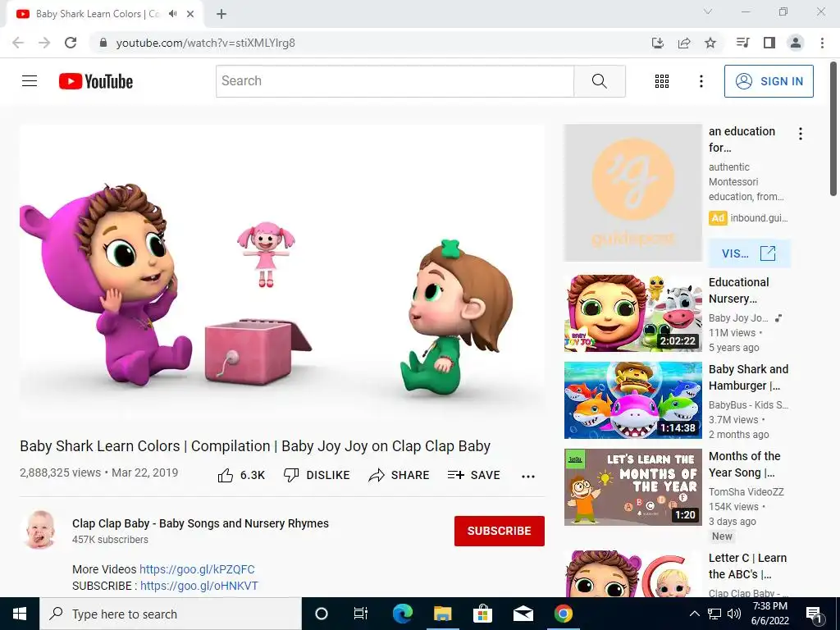Click the address bar URL

click(x=205, y=43)
